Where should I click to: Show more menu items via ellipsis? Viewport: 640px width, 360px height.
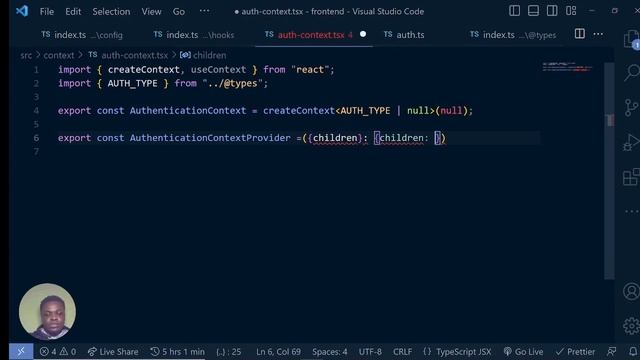click(x=204, y=11)
